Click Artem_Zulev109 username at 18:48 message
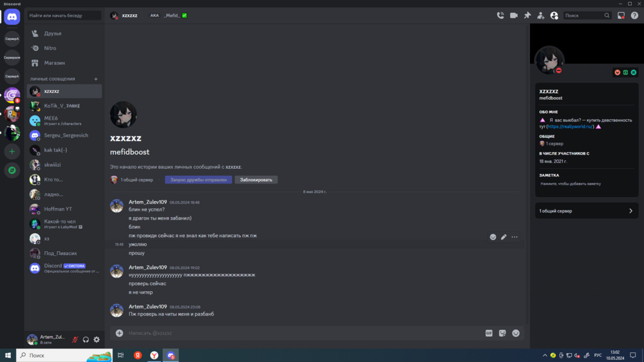Image resolution: width=644 pixels, height=362 pixels. [x=148, y=202]
